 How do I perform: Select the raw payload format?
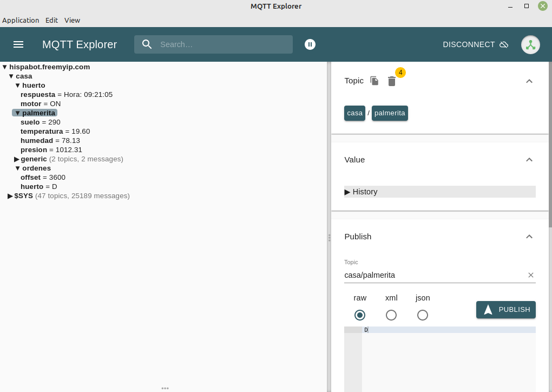[x=360, y=315]
